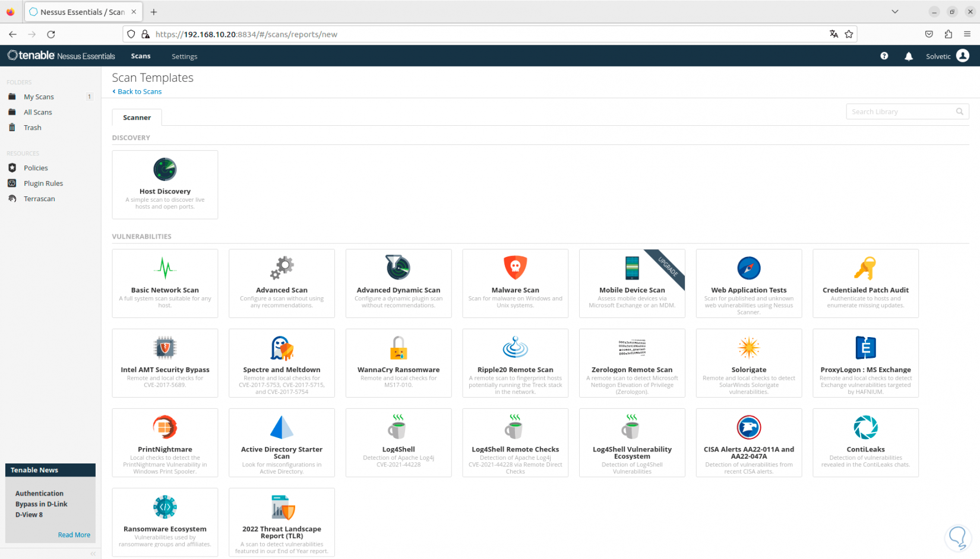
Task: Open the Trash folder label
Action: pyautogui.click(x=33, y=128)
